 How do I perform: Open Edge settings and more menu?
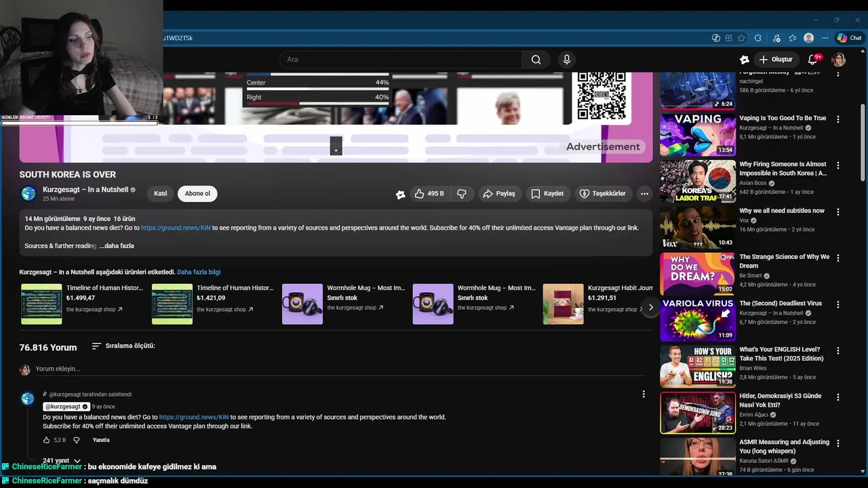pos(825,38)
